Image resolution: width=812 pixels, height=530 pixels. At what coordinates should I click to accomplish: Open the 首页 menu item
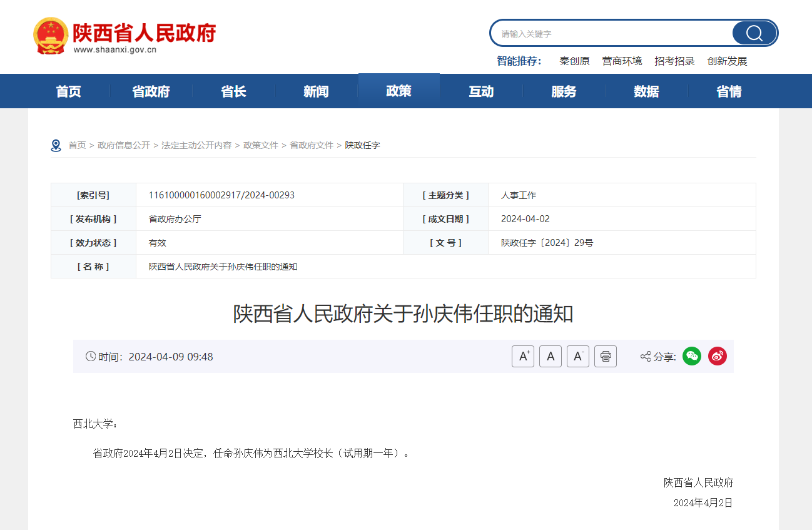[68, 91]
